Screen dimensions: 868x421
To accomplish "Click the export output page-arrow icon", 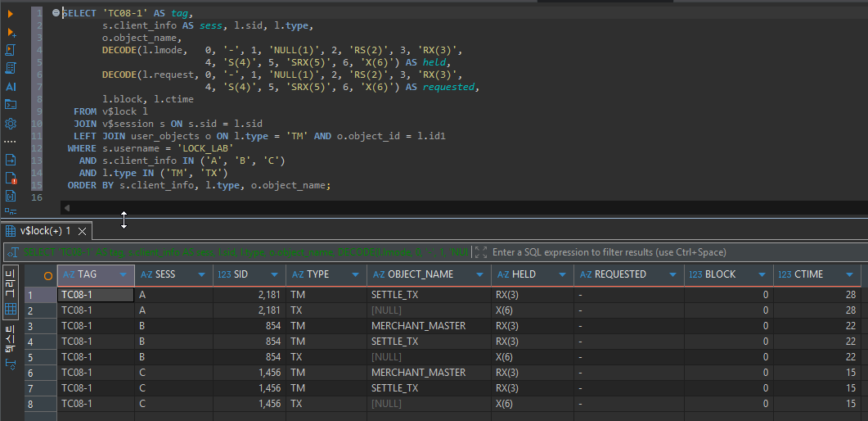I will 10,160.
